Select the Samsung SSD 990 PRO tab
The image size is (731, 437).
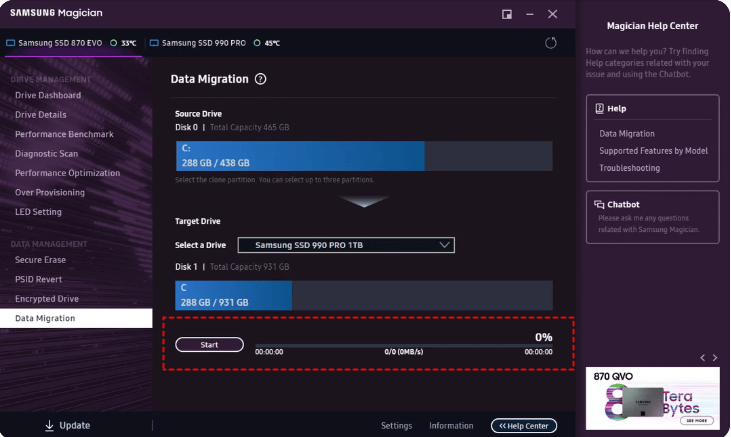pyautogui.click(x=214, y=43)
